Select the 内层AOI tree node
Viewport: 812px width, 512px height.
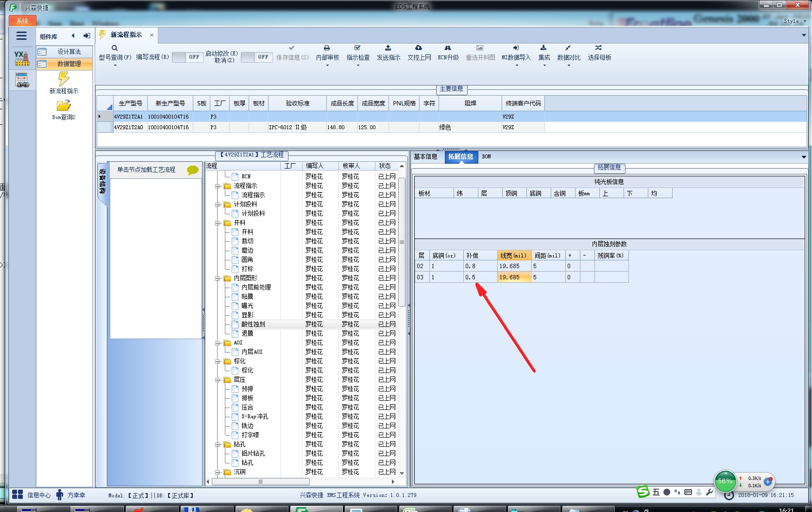coord(252,352)
